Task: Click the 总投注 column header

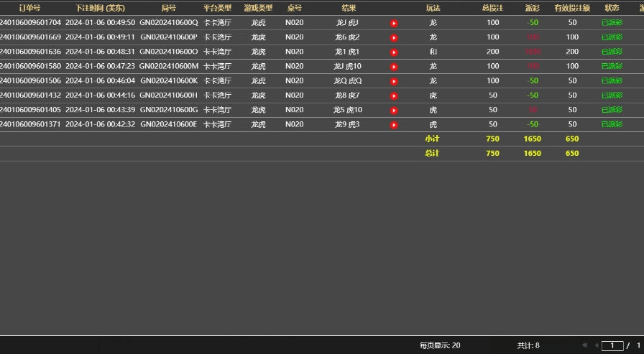Action: tap(492, 8)
